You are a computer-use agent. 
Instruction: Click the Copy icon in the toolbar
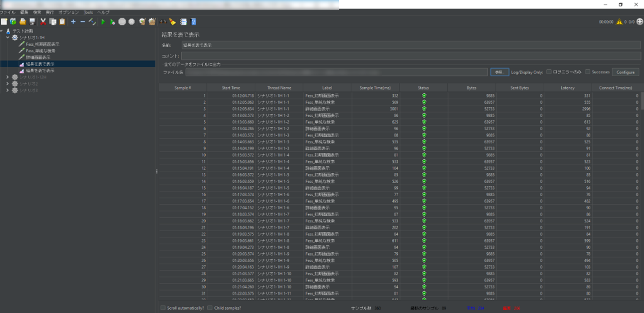coord(52,22)
